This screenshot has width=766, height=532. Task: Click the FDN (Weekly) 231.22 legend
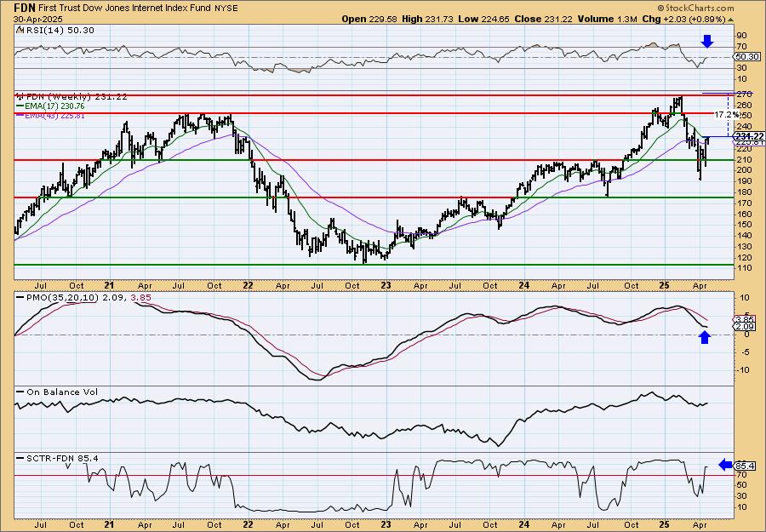pos(71,97)
